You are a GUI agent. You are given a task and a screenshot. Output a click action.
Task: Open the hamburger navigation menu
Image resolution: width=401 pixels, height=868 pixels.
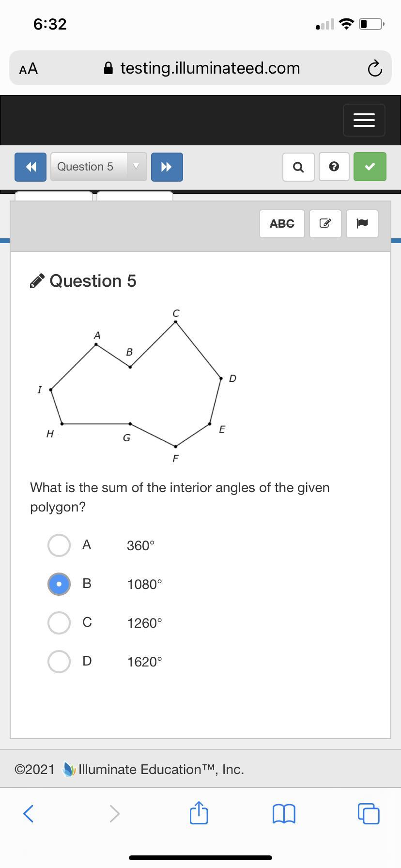pyautogui.click(x=364, y=120)
